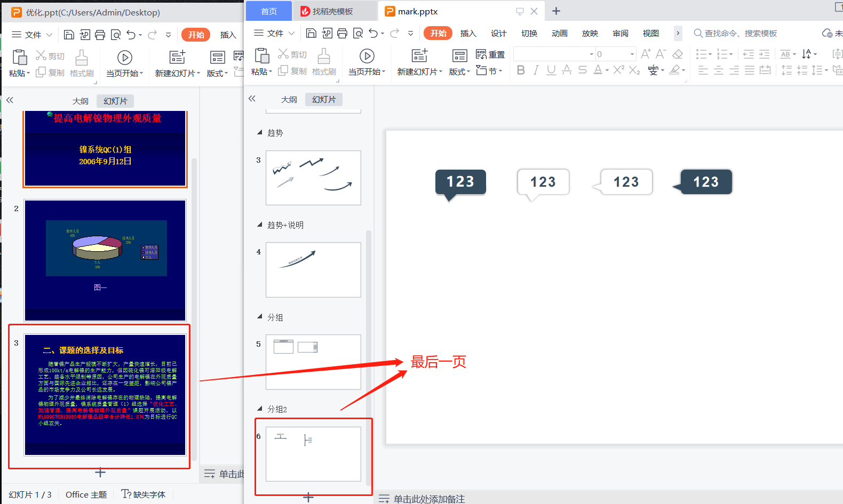Click the font color A button
This screenshot has height=504, width=843.
[x=598, y=70]
